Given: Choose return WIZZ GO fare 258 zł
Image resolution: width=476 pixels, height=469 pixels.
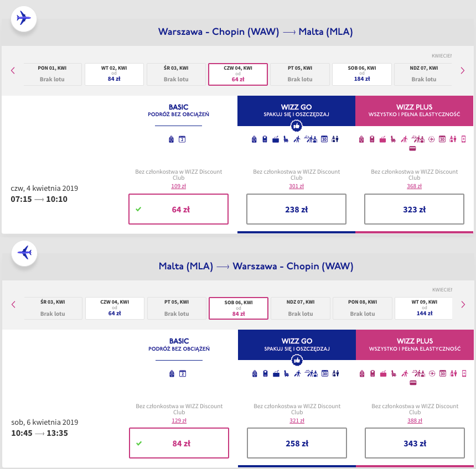Looking at the screenshot, I should coord(297,443).
